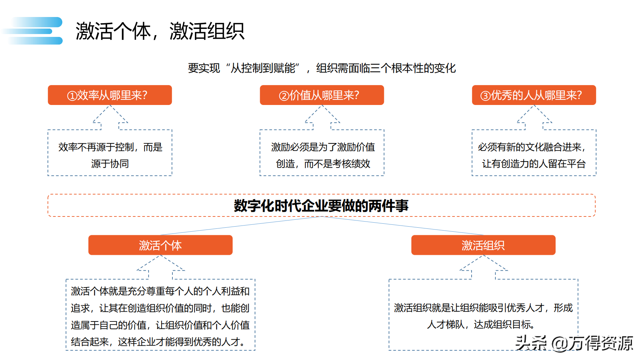Select the orange box ③优秀的人从哪里来?
Viewport: 644px width, 362px height.
tap(534, 95)
